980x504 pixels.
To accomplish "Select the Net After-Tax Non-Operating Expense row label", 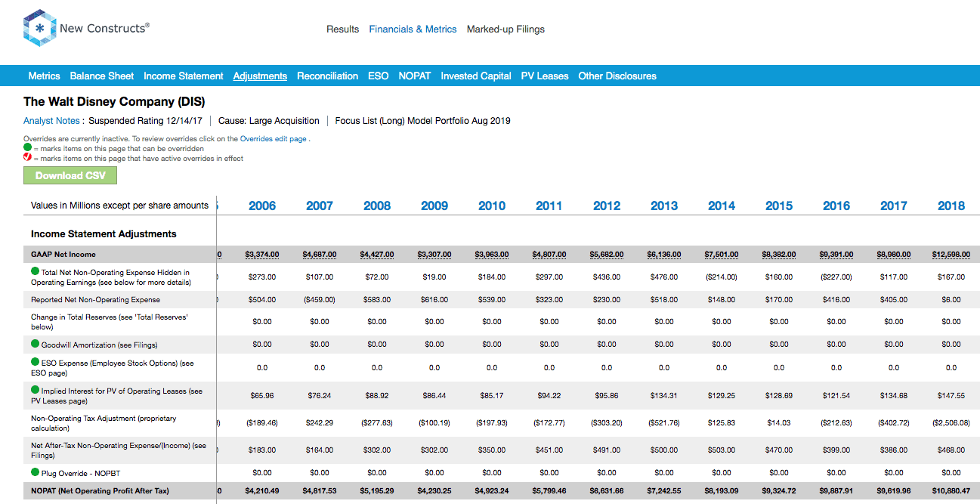I will point(119,450).
